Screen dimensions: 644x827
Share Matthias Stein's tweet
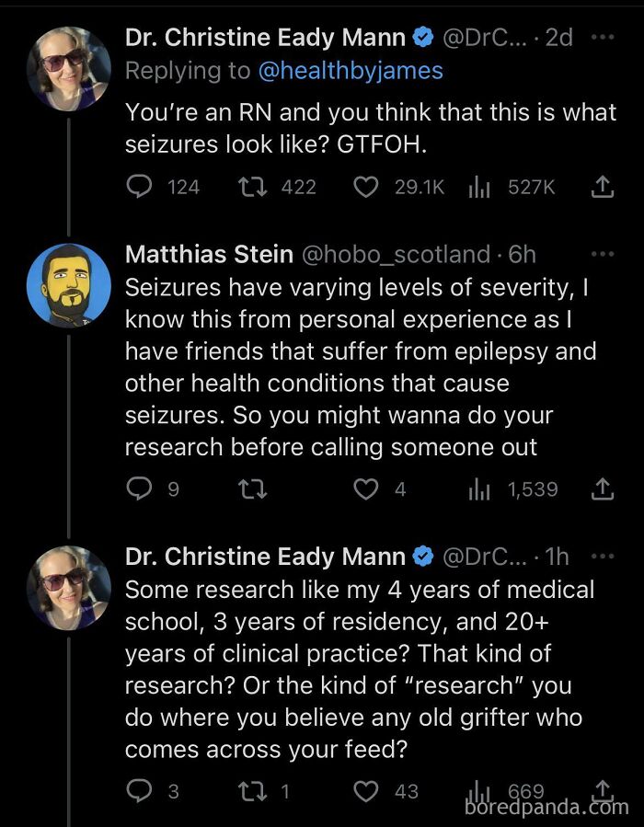click(x=601, y=489)
